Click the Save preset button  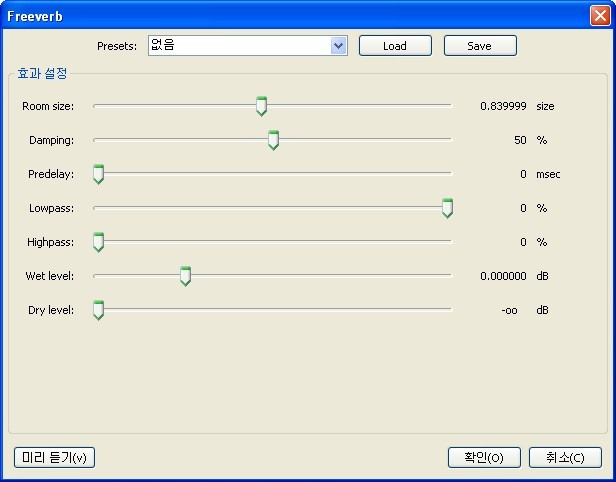(x=480, y=46)
